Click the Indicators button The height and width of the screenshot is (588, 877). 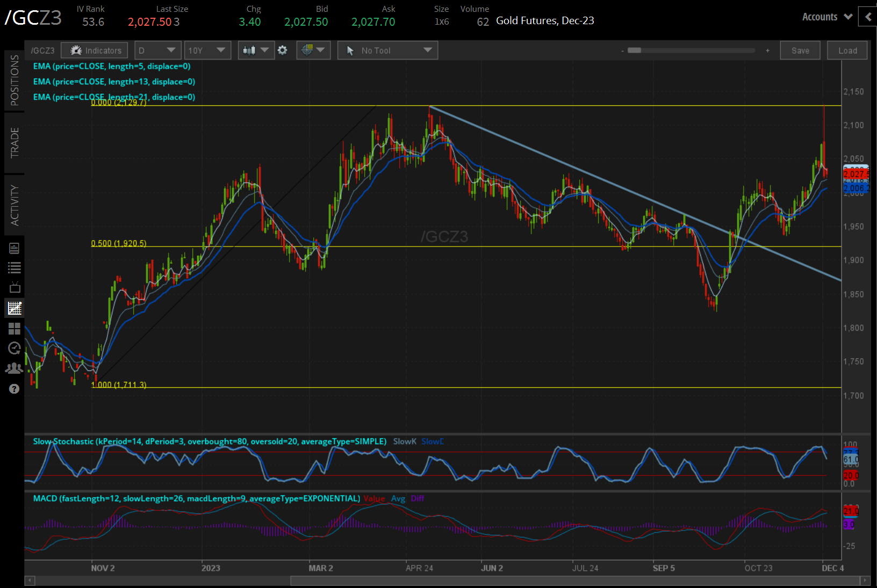click(95, 50)
